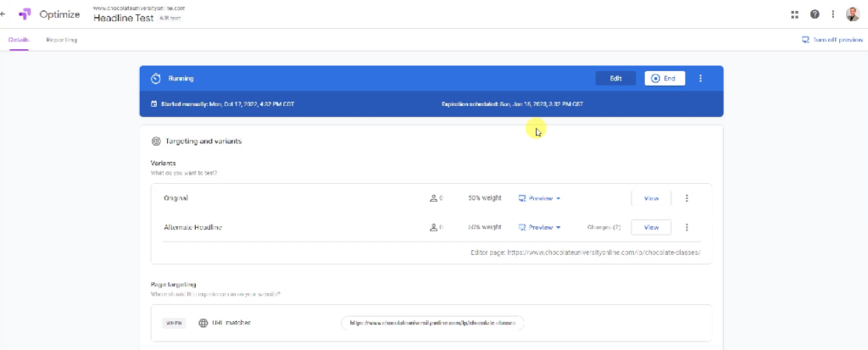Screen dimensions: 868x350
Task: Click the Targeting and variants target icon
Action: tap(156, 142)
